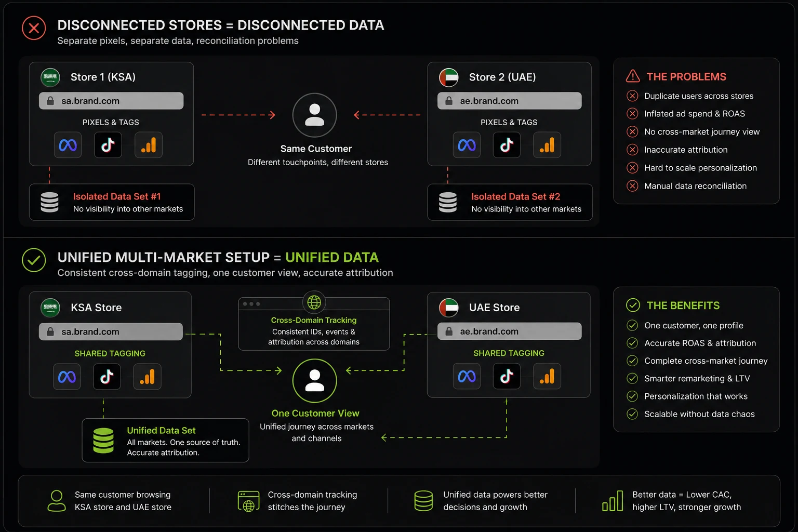Click the ae.brand.com address bar in UAE Store
The height and width of the screenshot is (532, 798).
point(510,331)
